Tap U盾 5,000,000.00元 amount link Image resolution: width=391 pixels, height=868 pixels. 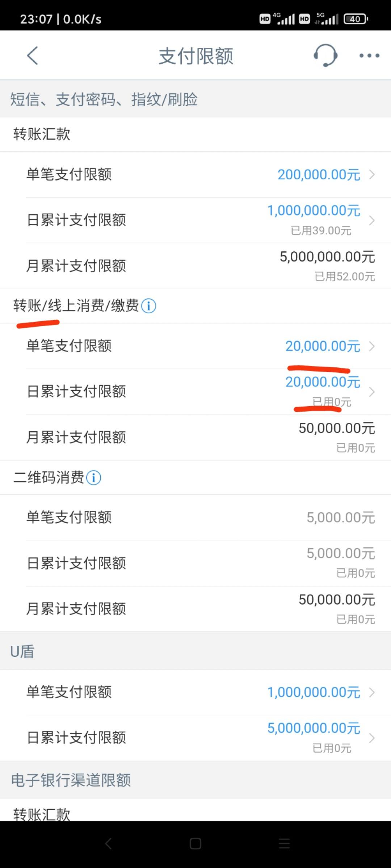pyautogui.click(x=314, y=728)
